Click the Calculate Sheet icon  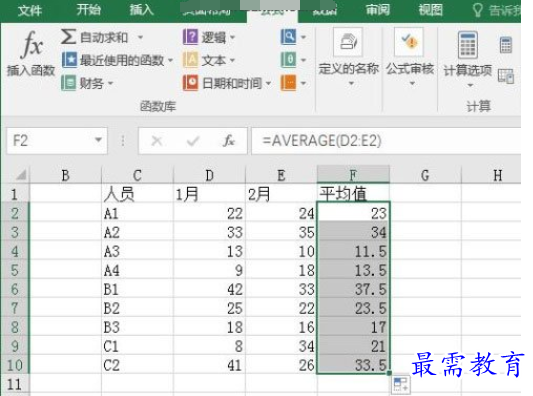point(506,76)
